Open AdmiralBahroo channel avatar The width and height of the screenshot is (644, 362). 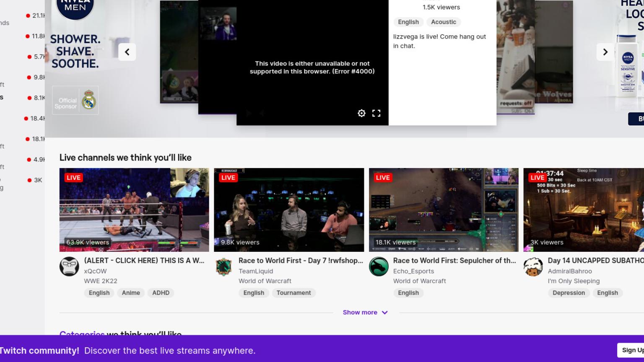pos(533,266)
